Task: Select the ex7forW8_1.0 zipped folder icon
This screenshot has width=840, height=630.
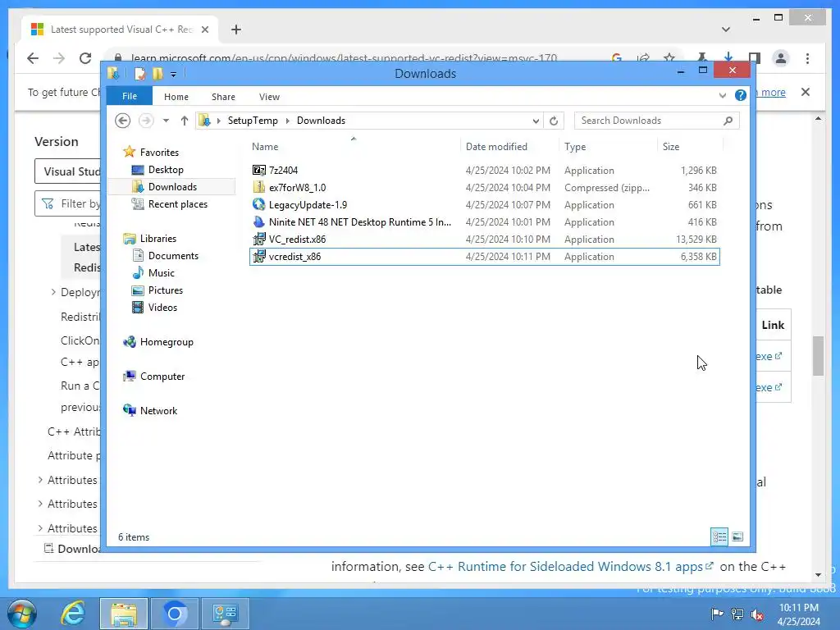Action: click(x=258, y=188)
